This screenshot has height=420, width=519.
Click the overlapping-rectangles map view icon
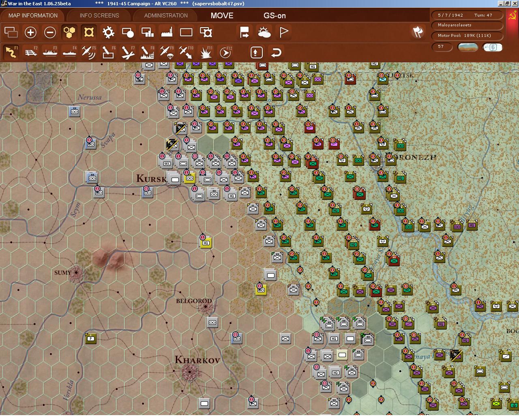[11, 32]
